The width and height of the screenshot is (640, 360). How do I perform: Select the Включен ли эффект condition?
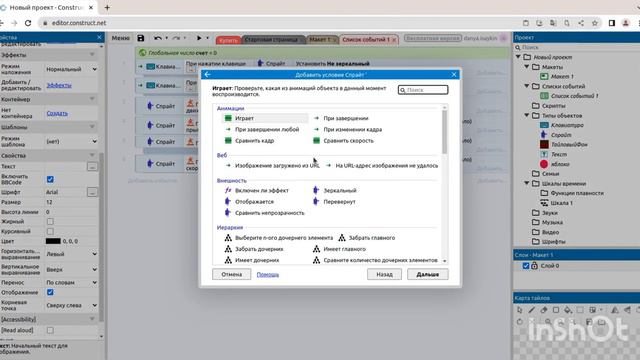pyautogui.click(x=262, y=190)
